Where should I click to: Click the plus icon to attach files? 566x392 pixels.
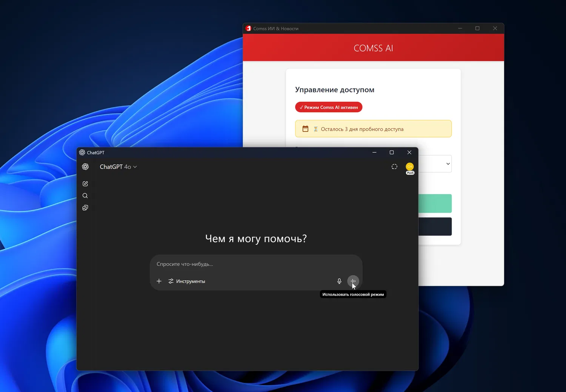159,281
